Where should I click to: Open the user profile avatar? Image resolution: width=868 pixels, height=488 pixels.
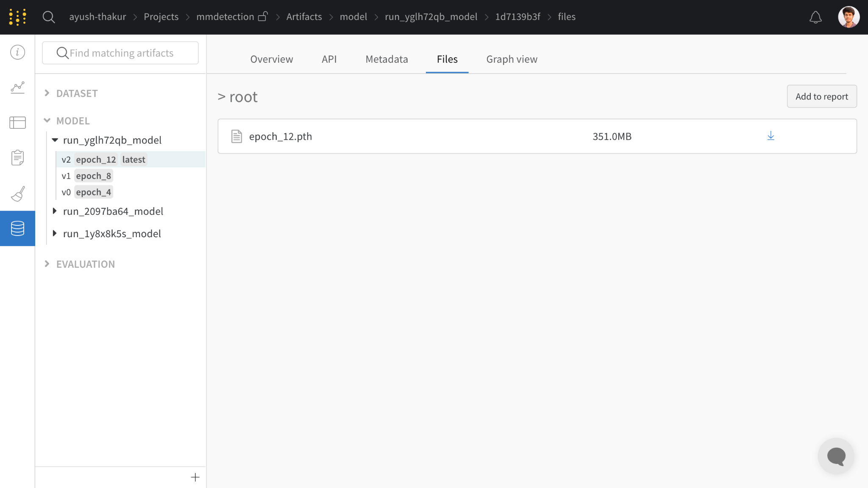(849, 17)
